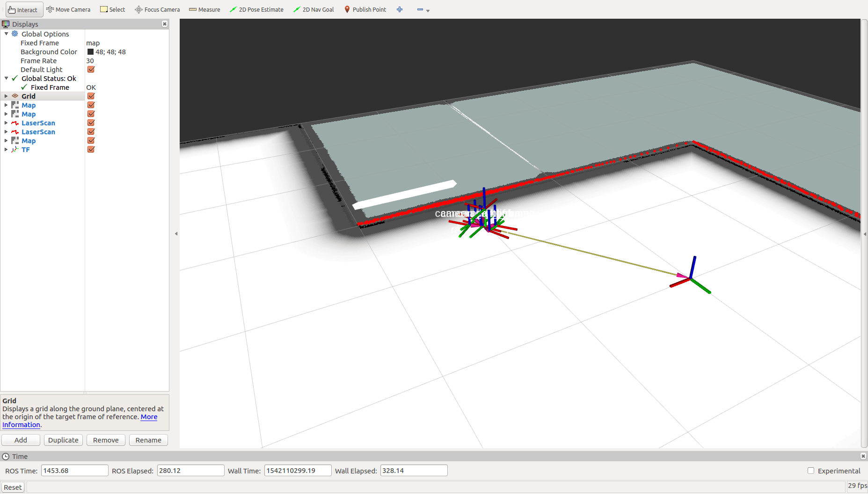Click the Global Options gear icon
The width and height of the screenshot is (868, 494).
pos(15,34)
